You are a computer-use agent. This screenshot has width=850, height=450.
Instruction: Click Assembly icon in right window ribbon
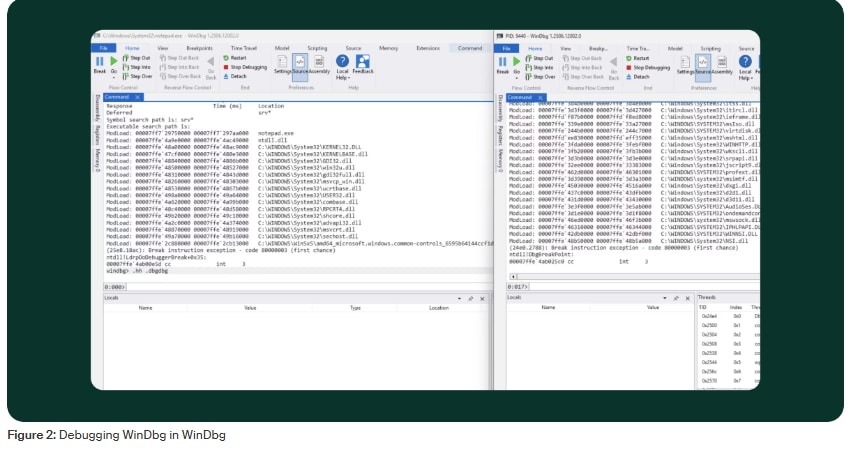[723, 64]
